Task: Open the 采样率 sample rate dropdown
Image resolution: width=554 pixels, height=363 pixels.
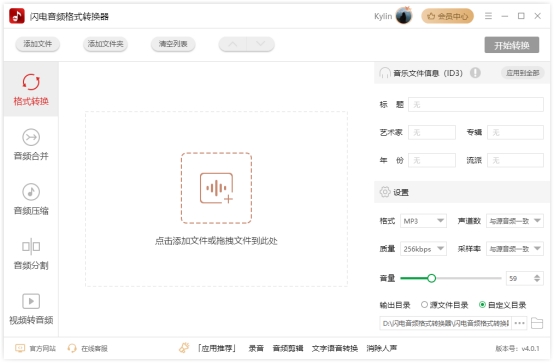Action: tap(515, 249)
